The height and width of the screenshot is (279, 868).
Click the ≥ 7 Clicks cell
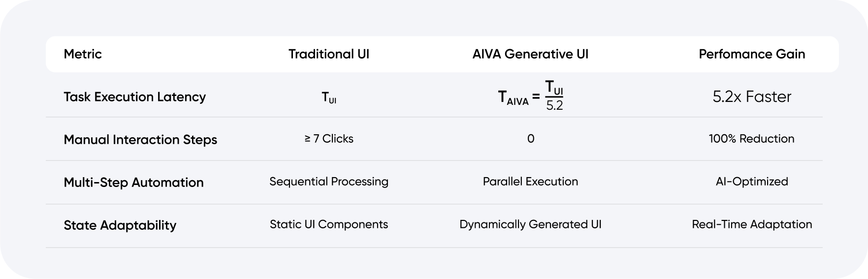tap(329, 139)
